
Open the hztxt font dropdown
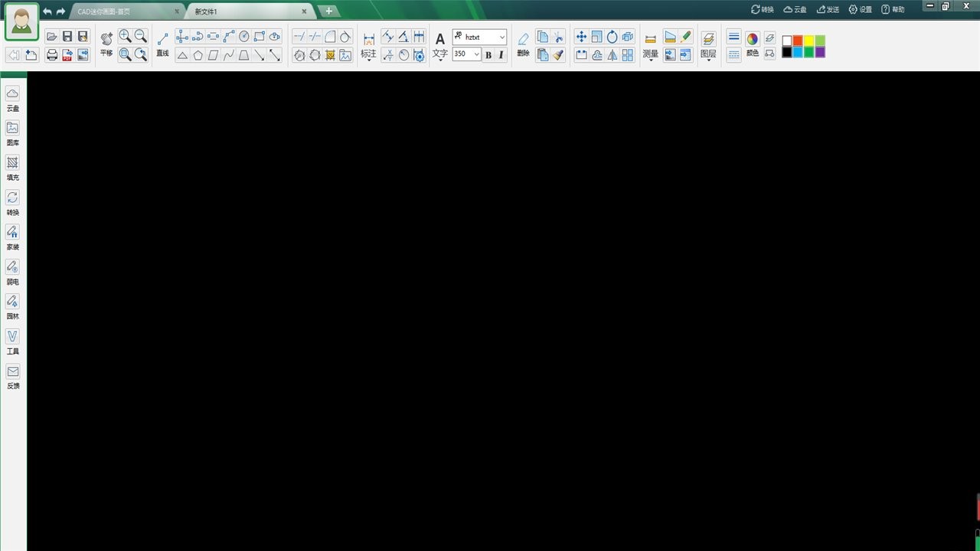click(501, 37)
